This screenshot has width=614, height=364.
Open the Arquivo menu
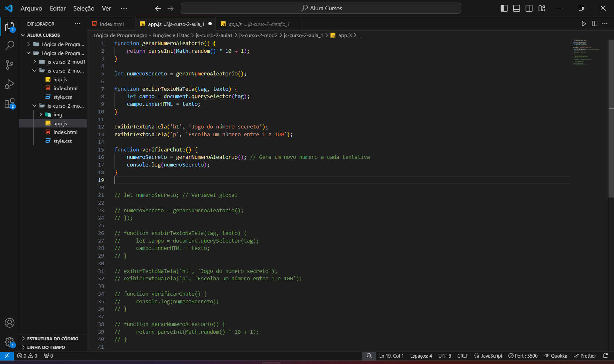pyautogui.click(x=31, y=8)
